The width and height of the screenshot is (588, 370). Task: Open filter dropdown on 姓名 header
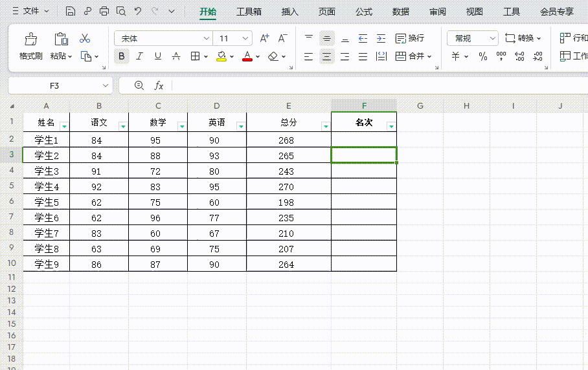[65, 127]
